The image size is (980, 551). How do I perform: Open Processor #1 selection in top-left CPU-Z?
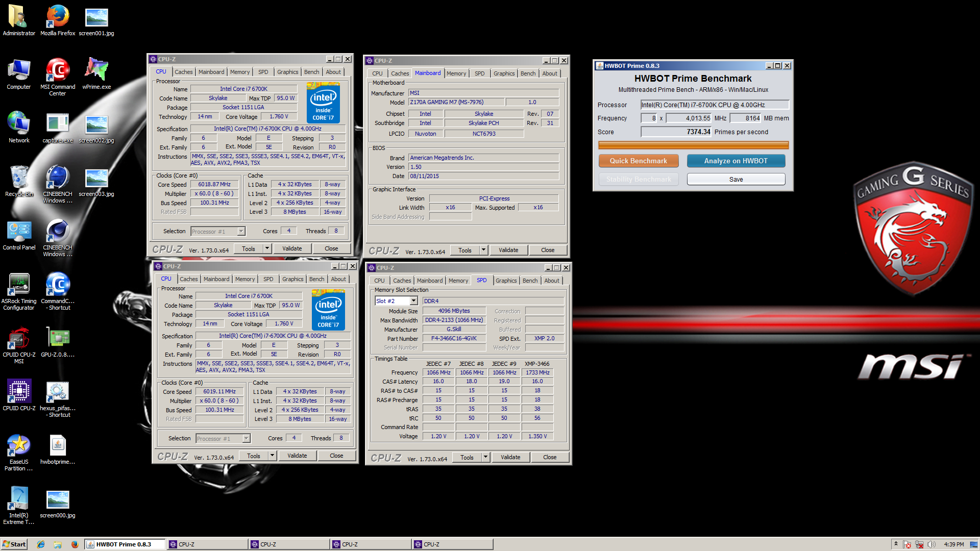tap(218, 232)
